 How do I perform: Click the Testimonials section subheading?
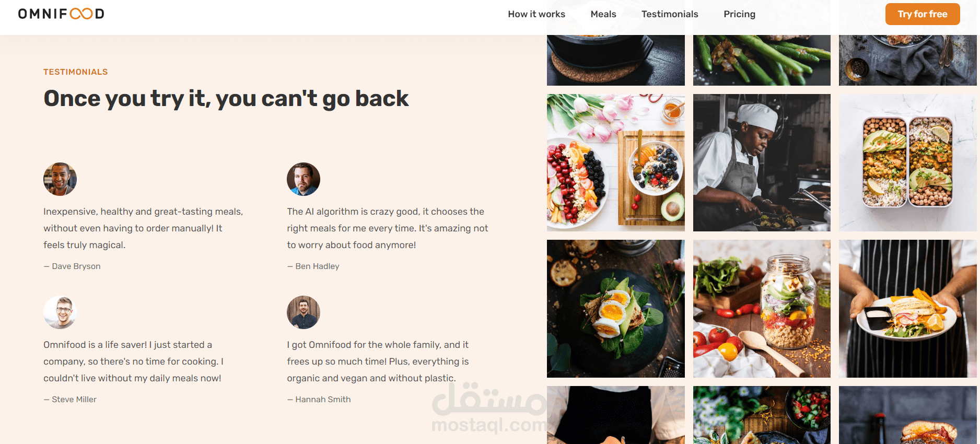click(x=76, y=72)
